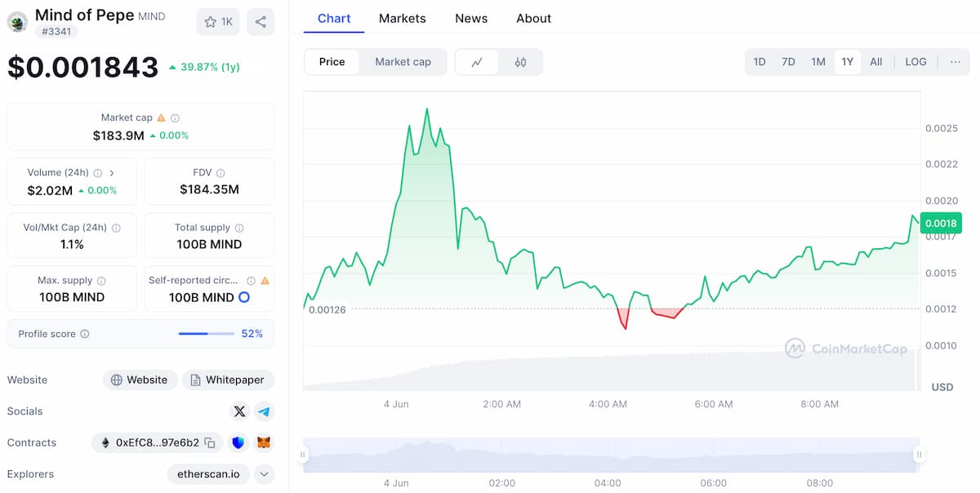980x493 pixels.
Task: Open the Markets tab
Action: tap(403, 18)
